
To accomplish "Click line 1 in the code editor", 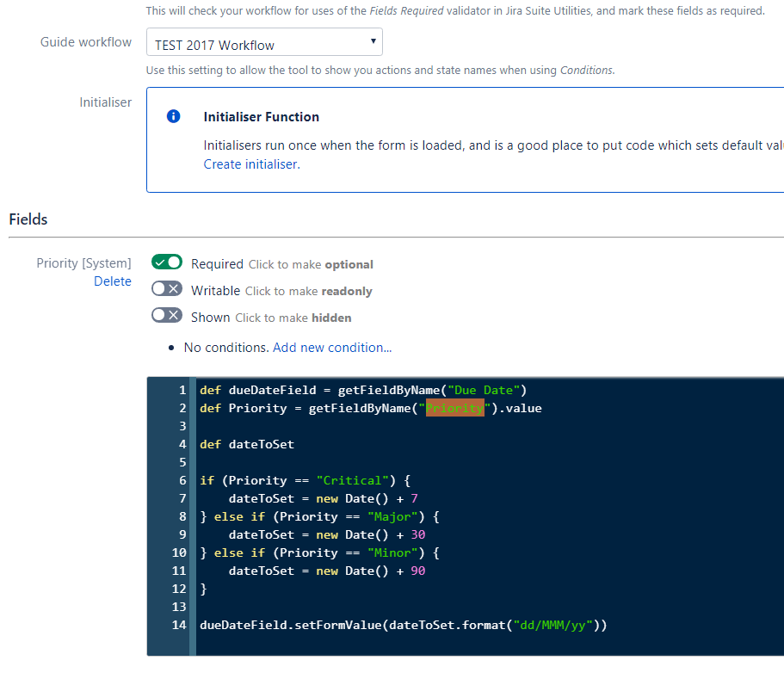I will pos(363,390).
